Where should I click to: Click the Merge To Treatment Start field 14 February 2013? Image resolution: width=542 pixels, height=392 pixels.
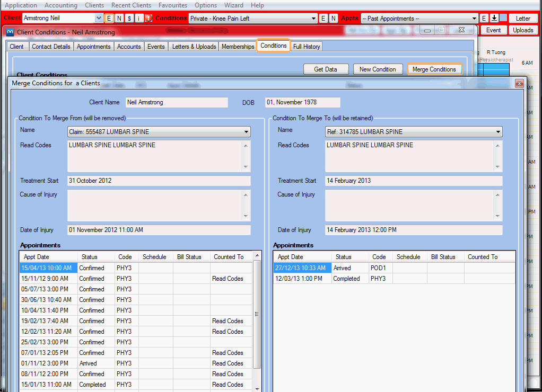pos(414,181)
